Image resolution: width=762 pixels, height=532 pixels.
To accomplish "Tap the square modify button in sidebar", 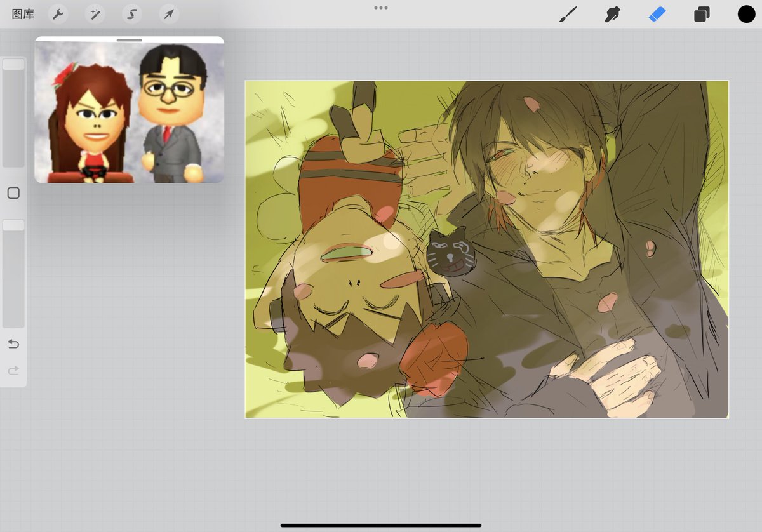I will point(13,193).
